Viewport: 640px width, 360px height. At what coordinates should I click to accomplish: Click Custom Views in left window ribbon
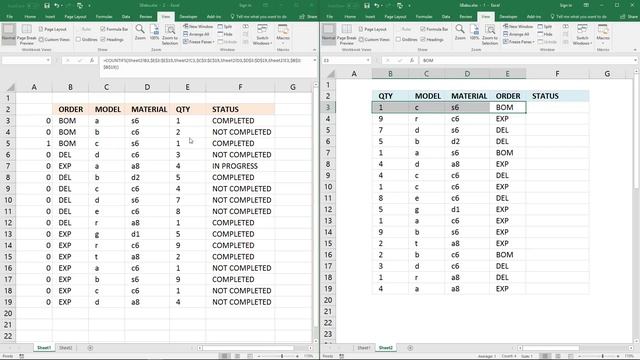[54, 40]
